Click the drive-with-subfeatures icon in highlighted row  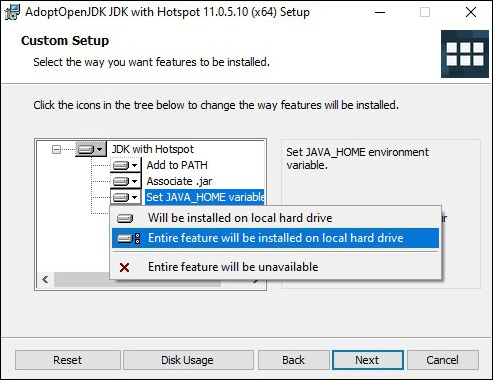click(129, 238)
